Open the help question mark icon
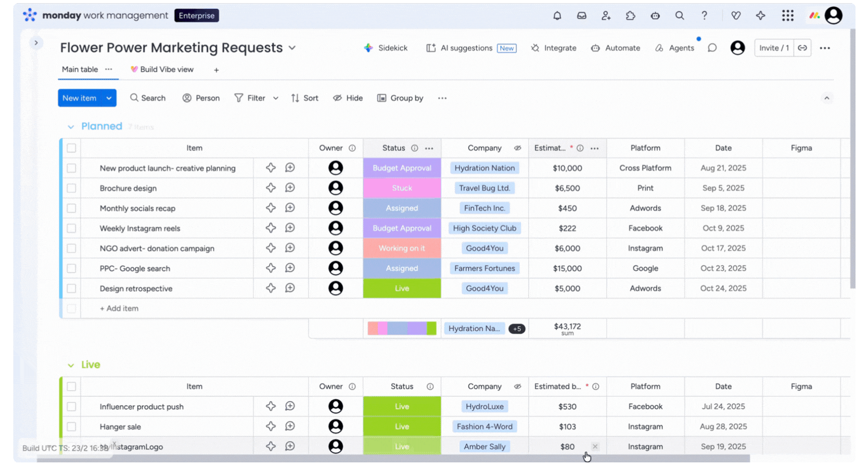868x466 pixels. point(704,16)
